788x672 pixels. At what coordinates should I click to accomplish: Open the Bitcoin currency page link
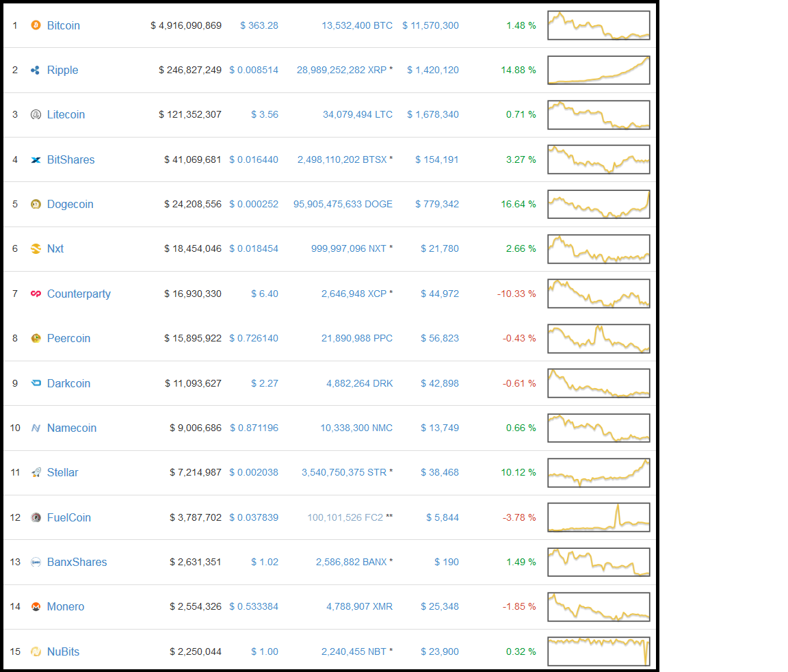(x=64, y=25)
